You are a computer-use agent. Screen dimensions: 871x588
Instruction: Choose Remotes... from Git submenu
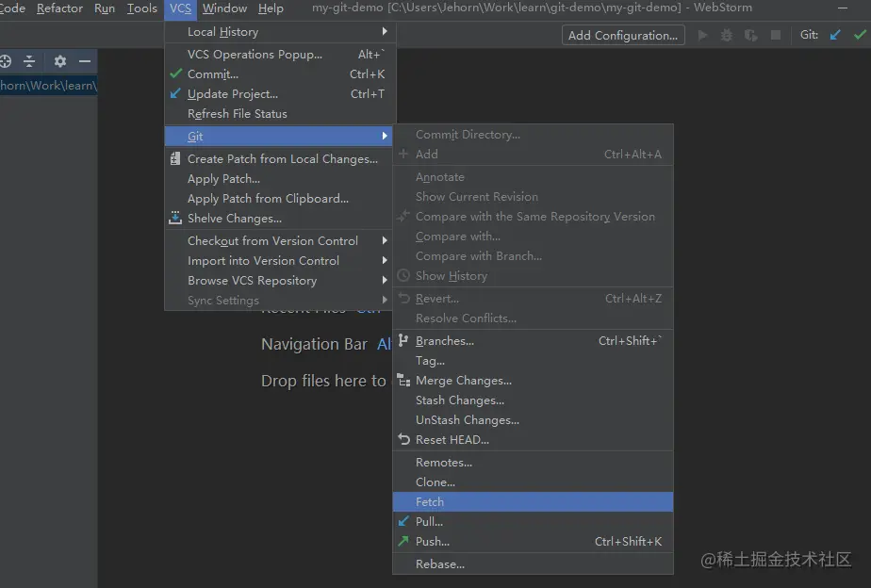(533, 462)
